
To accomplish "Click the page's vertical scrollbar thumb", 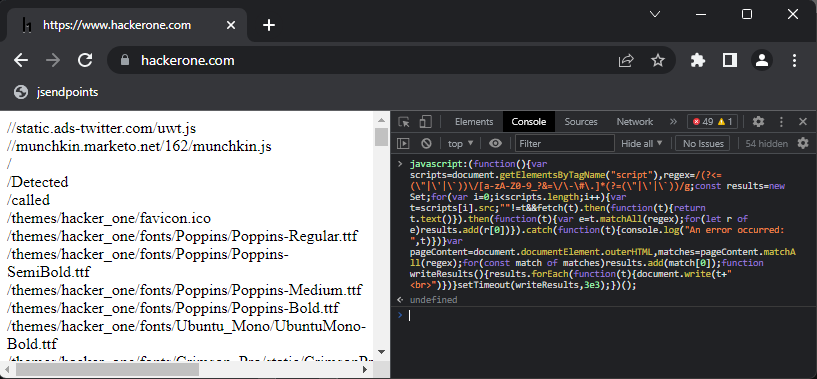I will tap(381, 137).
